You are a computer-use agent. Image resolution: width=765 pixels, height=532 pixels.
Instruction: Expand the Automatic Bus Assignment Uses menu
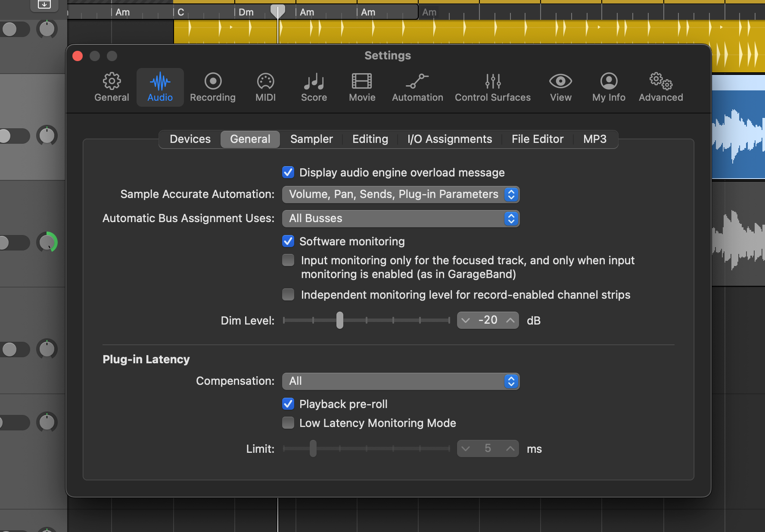pyautogui.click(x=401, y=219)
